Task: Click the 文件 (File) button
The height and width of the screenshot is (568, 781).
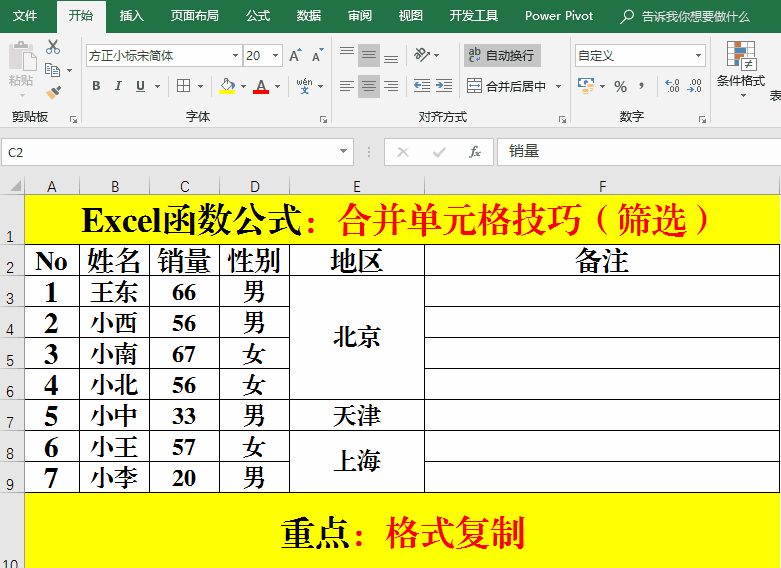Action: 25,16
